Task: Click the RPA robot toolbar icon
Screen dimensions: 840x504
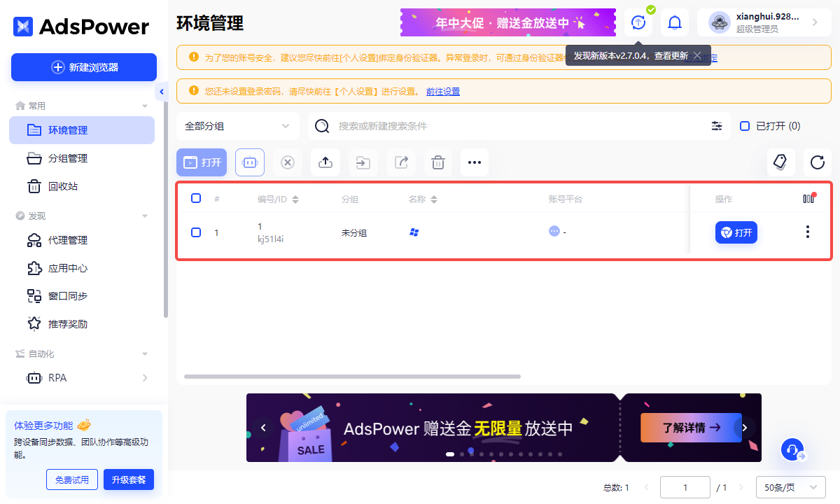Action: pos(249,162)
